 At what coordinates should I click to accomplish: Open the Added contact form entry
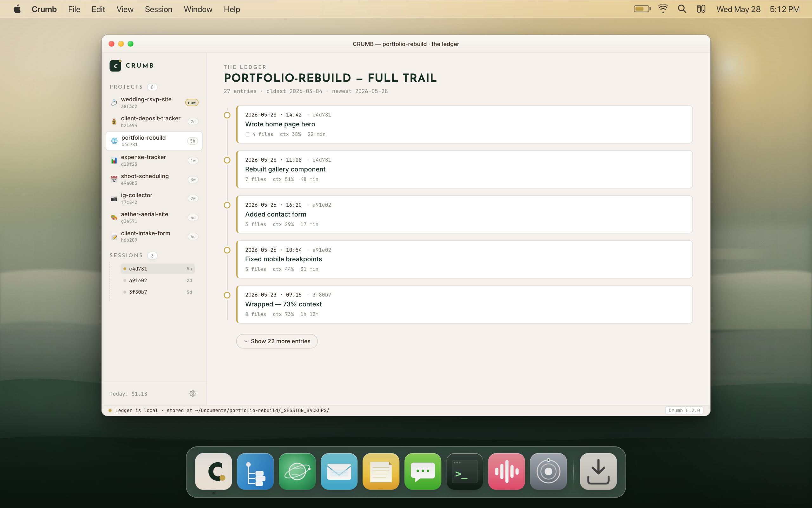pyautogui.click(x=464, y=214)
